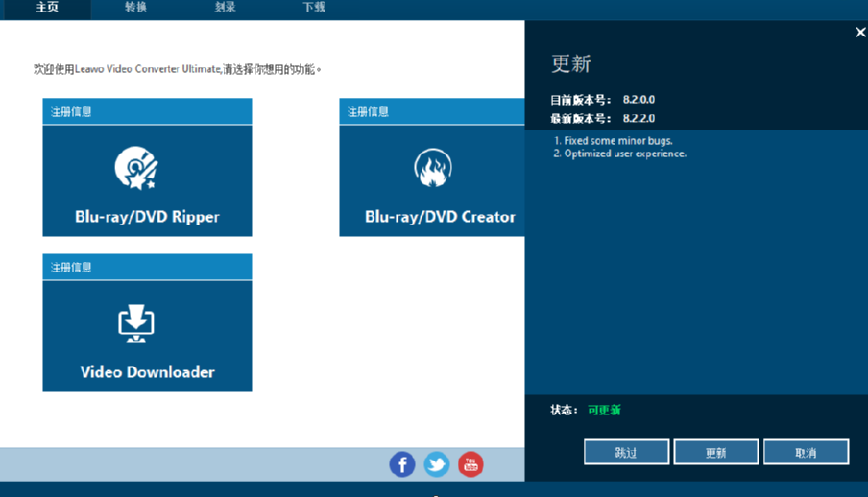Click the 可更新 status text

(604, 410)
